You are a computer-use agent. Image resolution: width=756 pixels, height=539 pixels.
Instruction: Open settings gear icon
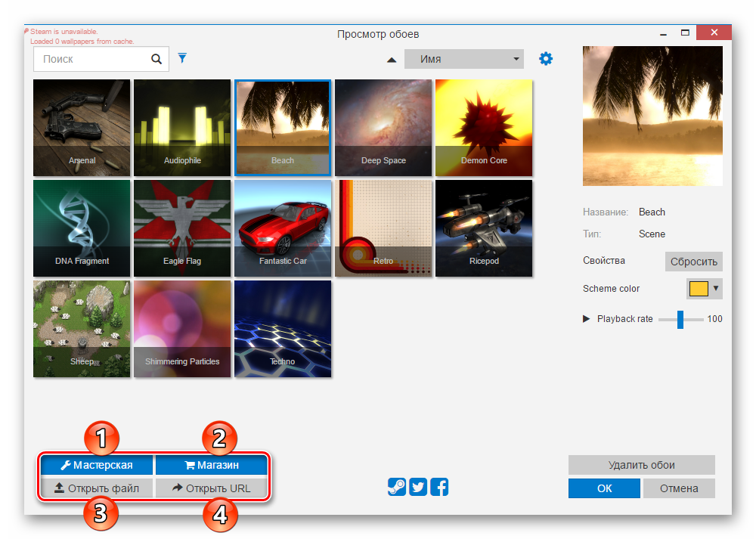click(546, 59)
